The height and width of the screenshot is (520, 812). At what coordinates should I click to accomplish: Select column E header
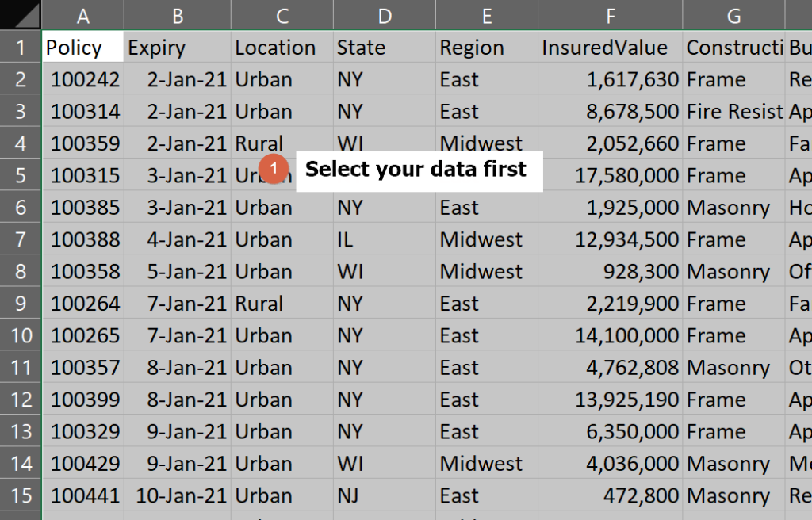[x=487, y=14]
